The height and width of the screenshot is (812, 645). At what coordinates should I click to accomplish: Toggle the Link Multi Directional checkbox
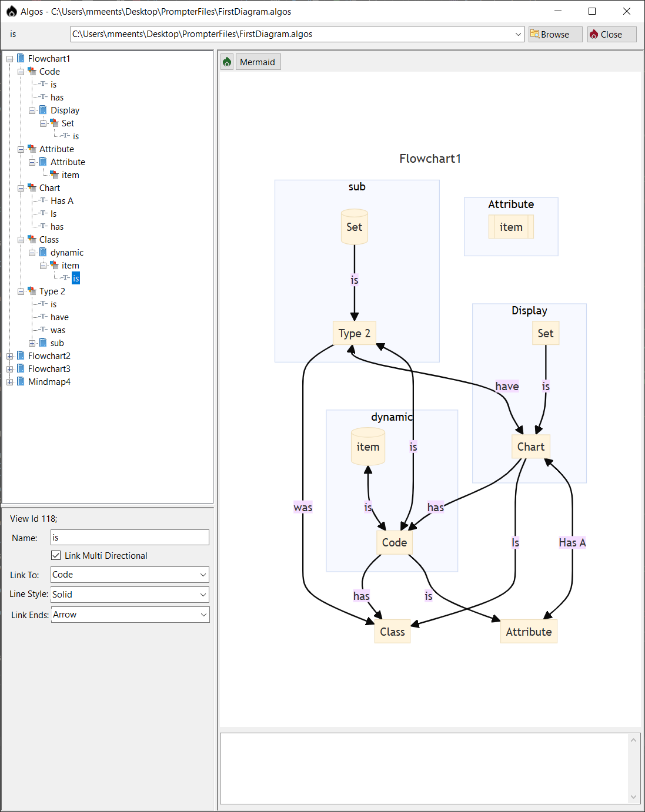tap(56, 555)
